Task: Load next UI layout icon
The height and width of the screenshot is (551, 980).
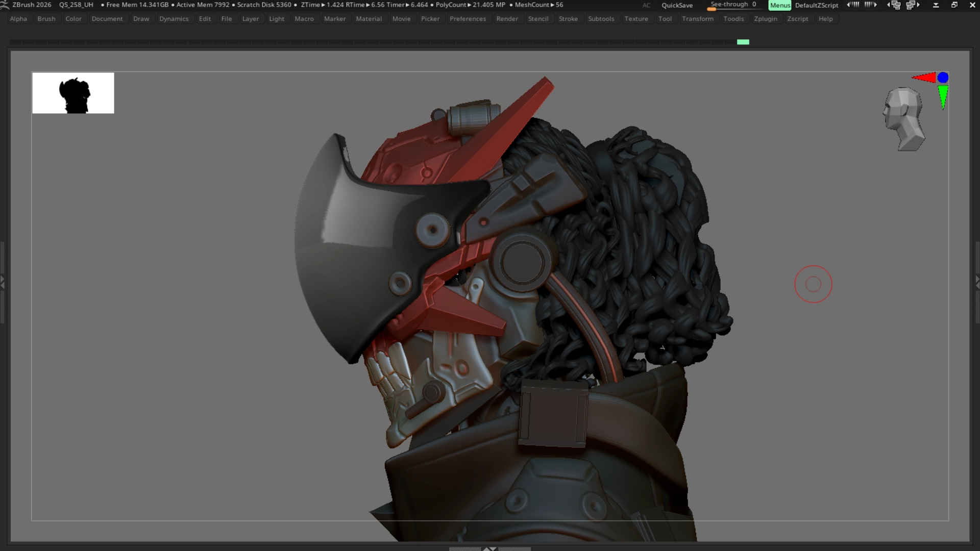Action: tap(913, 5)
